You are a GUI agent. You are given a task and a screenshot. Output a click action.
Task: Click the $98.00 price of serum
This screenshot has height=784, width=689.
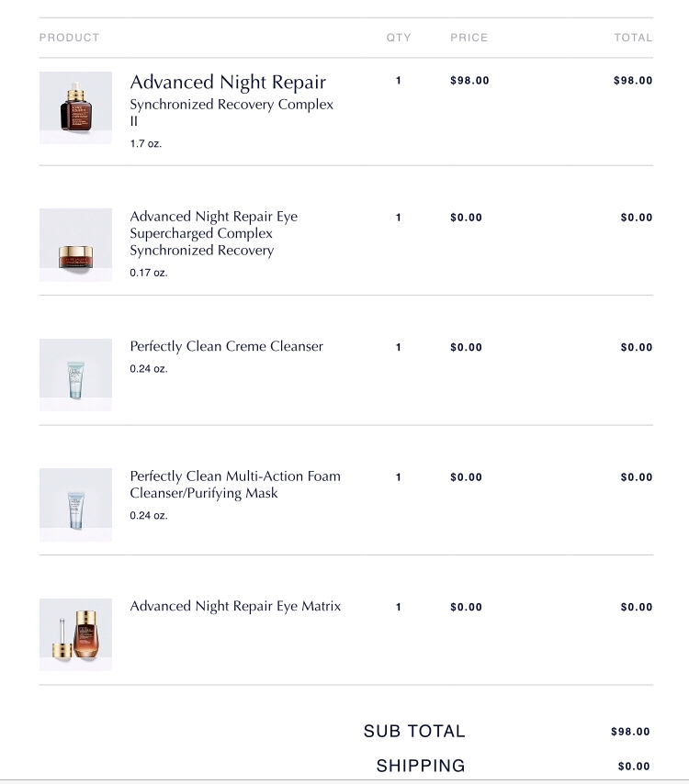pyautogui.click(x=469, y=81)
